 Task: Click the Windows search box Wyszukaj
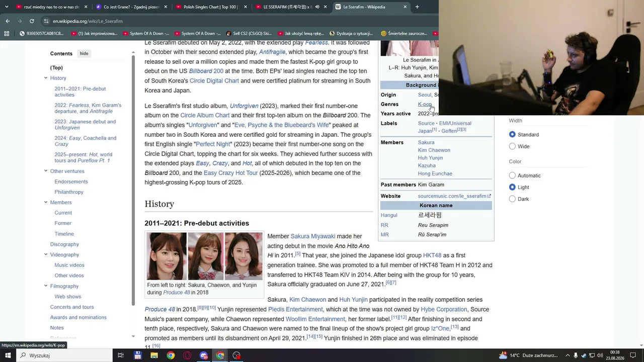click(64, 355)
